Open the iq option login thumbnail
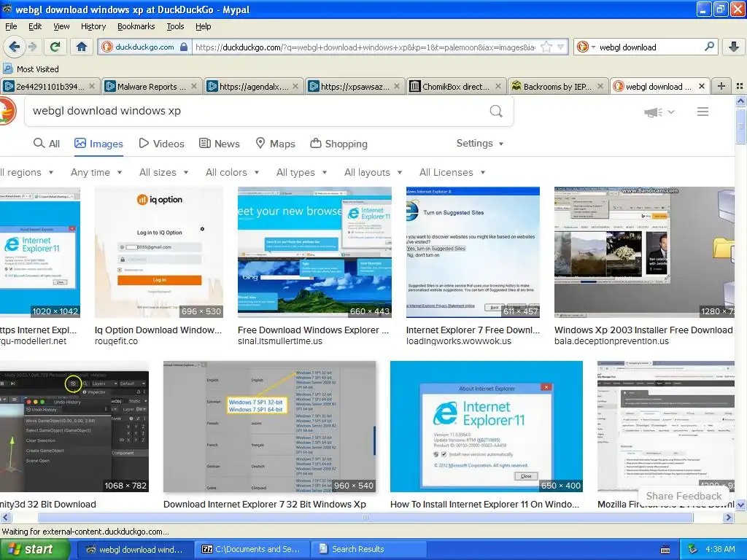The width and height of the screenshot is (747, 560). pos(158,252)
